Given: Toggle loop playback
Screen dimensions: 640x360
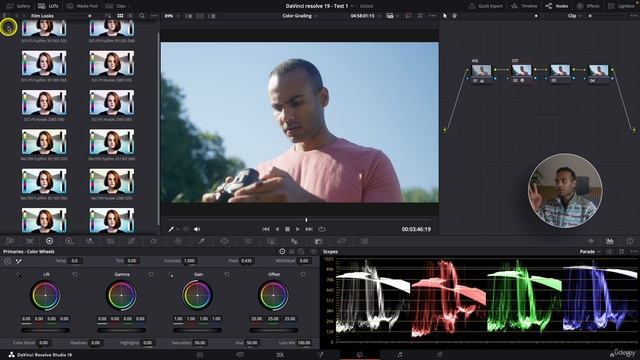Looking at the screenshot, I should [x=322, y=229].
